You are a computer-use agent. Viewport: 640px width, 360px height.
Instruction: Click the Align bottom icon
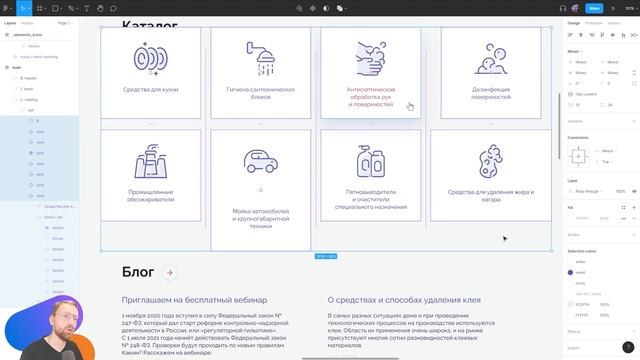pos(623,35)
